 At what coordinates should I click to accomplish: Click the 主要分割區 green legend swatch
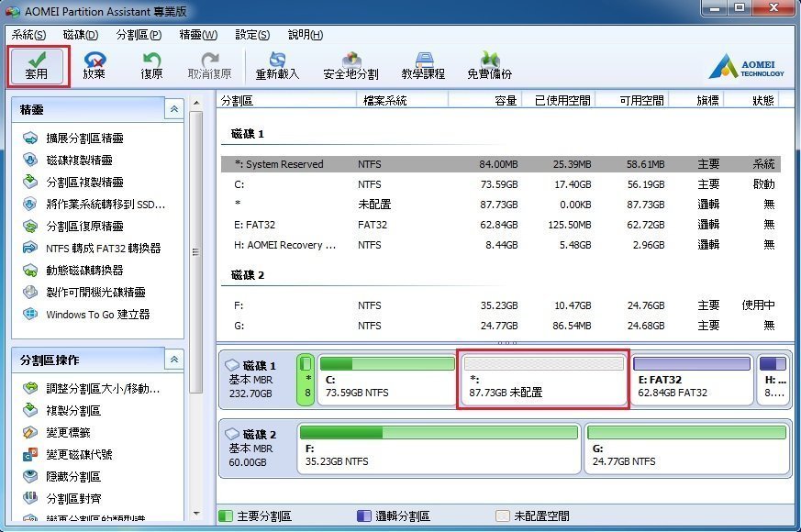[226, 515]
